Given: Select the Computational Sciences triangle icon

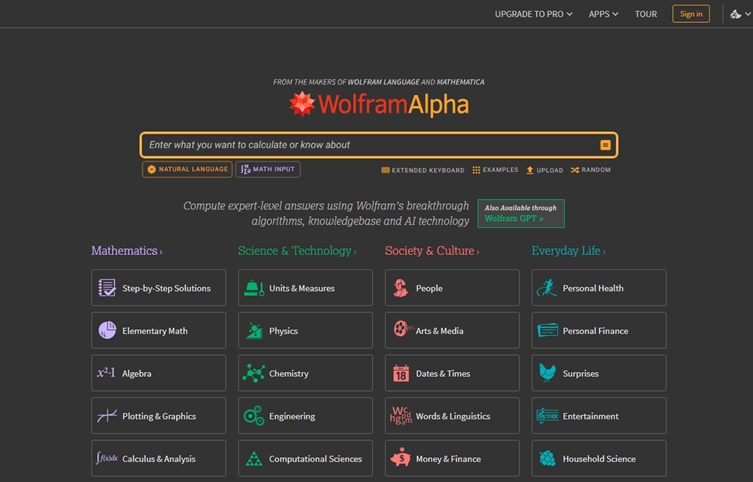Looking at the screenshot, I should coord(254,458).
